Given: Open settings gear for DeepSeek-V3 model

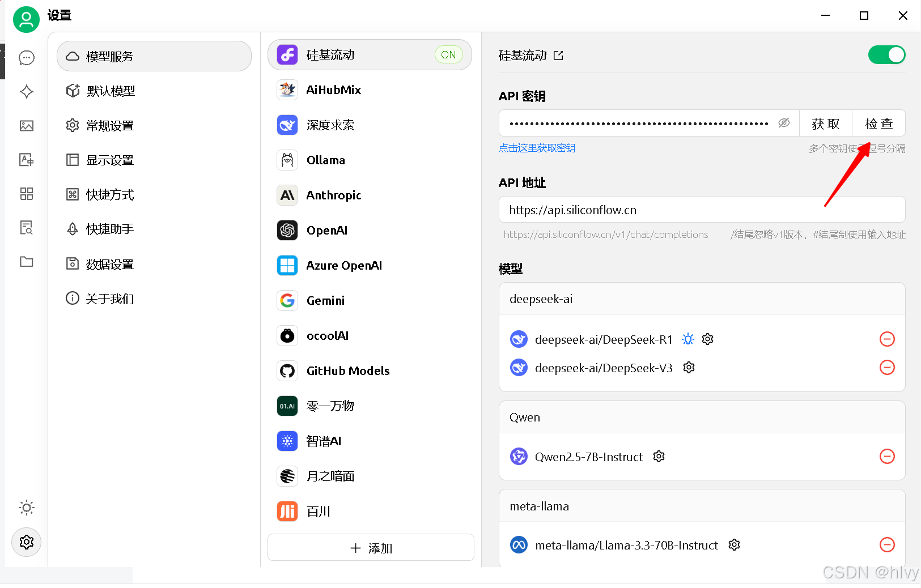Looking at the screenshot, I should 689,368.
